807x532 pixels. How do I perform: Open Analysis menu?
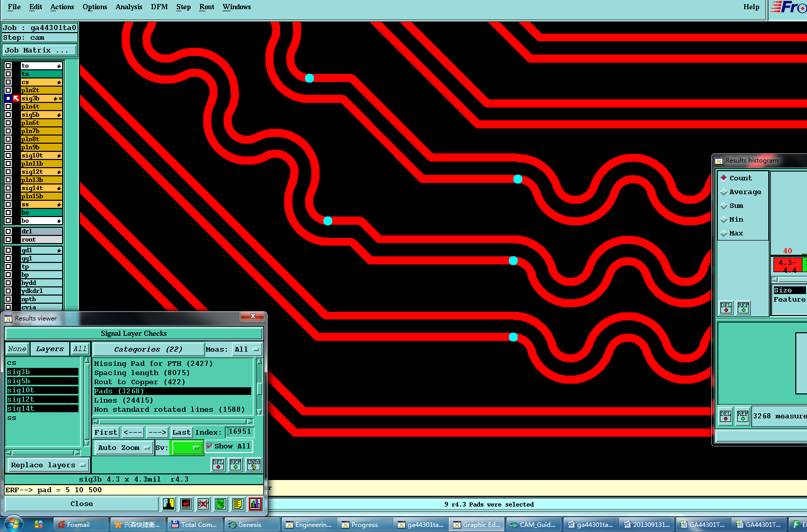click(x=129, y=7)
